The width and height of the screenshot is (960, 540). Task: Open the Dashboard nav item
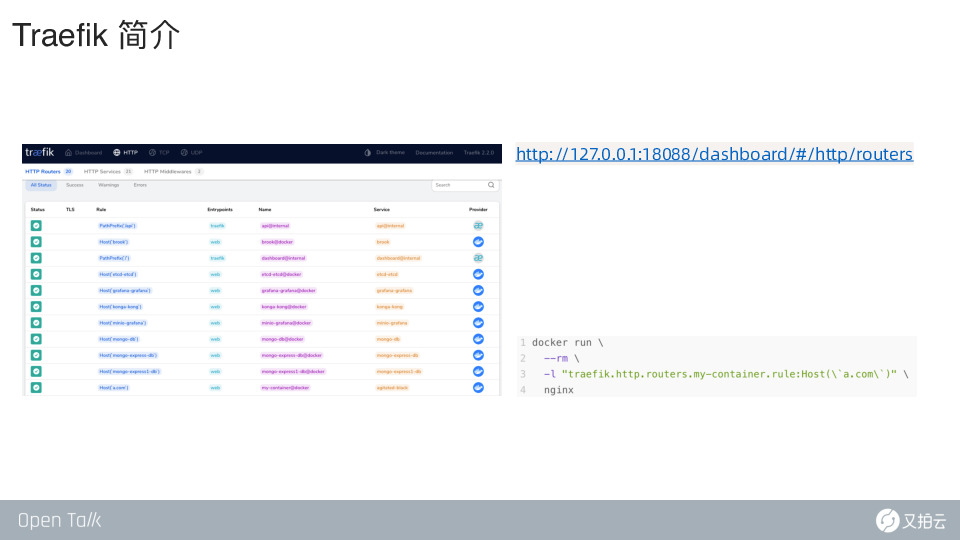[x=83, y=152]
